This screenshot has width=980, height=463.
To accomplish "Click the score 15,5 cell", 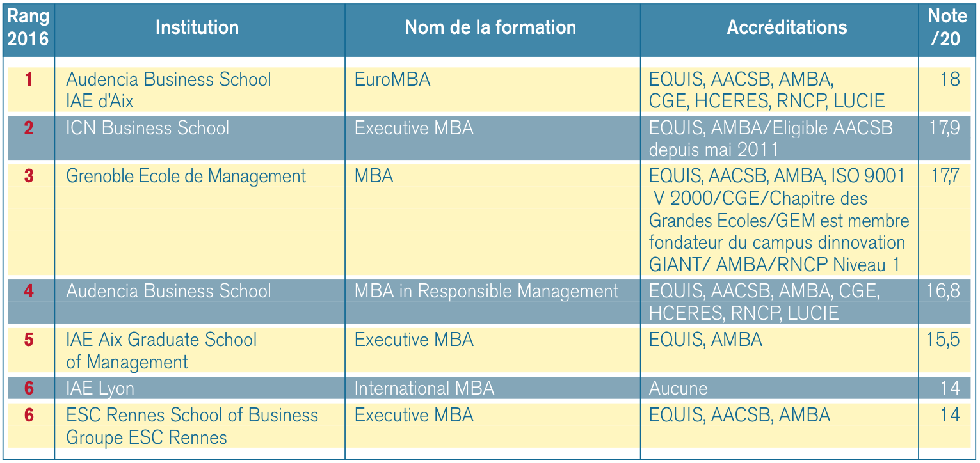I will click(943, 340).
